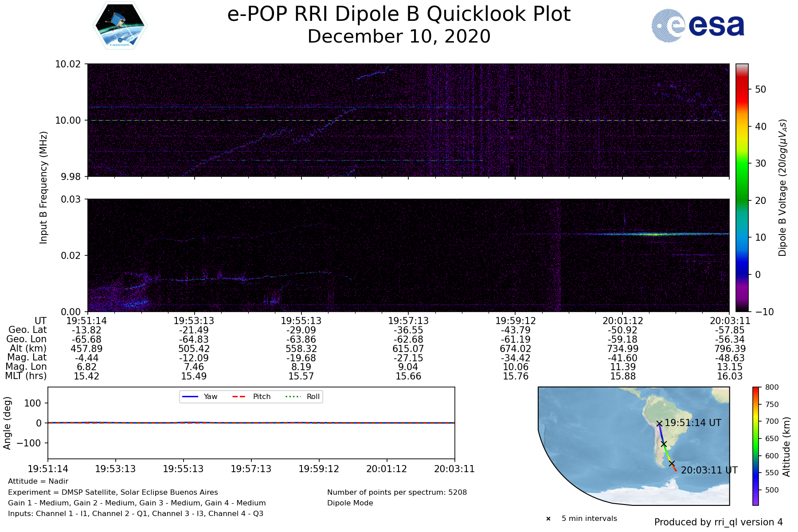
Task: Select the December 10, 2020 date subtitle
Action: click(x=399, y=36)
